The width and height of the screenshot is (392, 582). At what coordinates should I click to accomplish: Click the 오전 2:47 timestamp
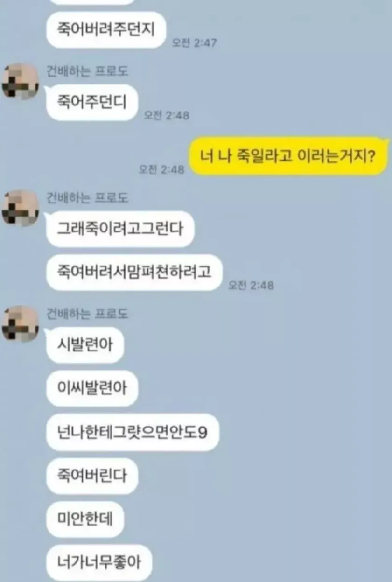(194, 43)
